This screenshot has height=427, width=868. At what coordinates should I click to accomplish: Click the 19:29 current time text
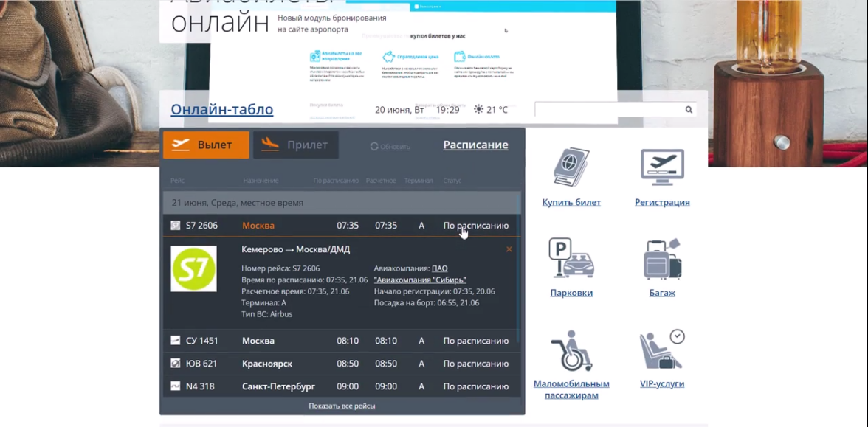pos(447,109)
